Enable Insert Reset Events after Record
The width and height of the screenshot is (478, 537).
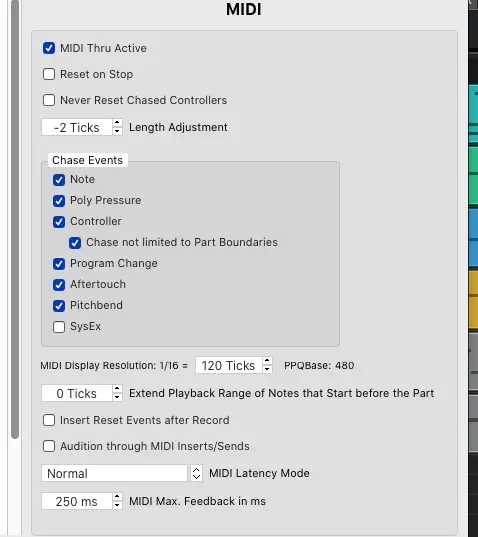[x=49, y=420]
